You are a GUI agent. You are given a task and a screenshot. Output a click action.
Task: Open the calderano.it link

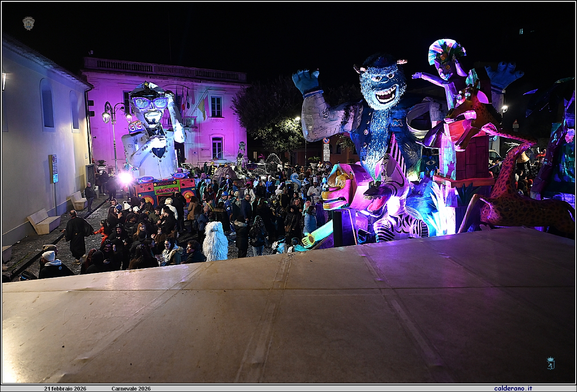click(513, 388)
